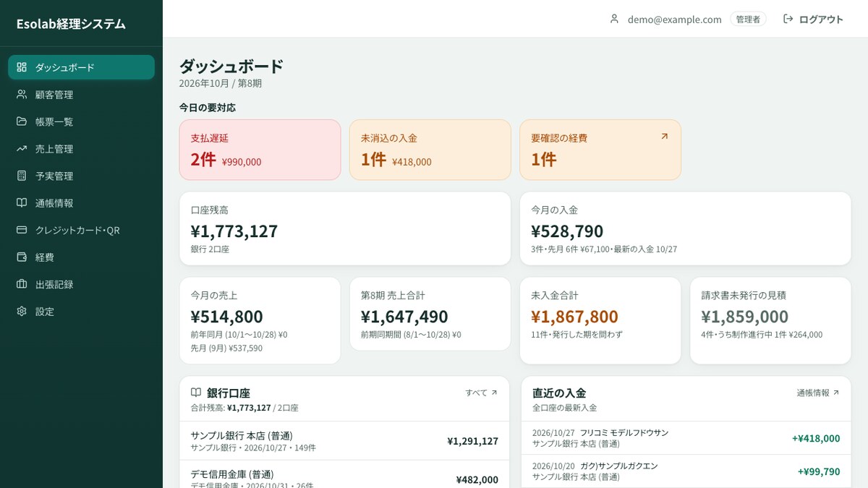Click the arrow icon beside すべて

(495, 393)
